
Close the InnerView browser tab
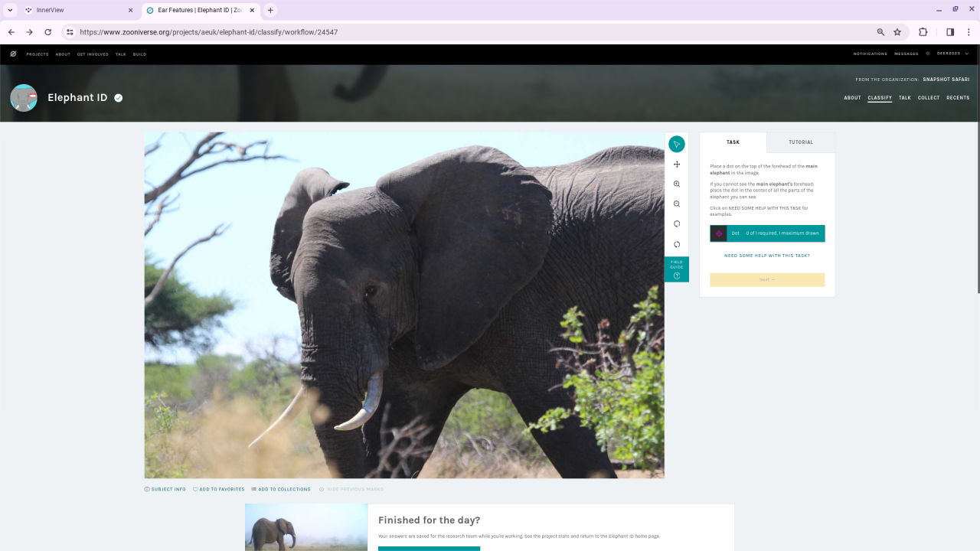click(x=130, y=10)
